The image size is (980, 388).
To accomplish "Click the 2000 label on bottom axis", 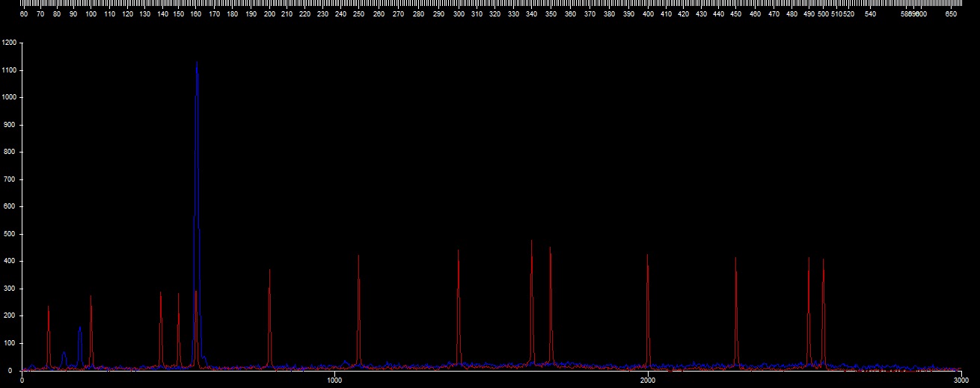I will [x=648, y=381].
